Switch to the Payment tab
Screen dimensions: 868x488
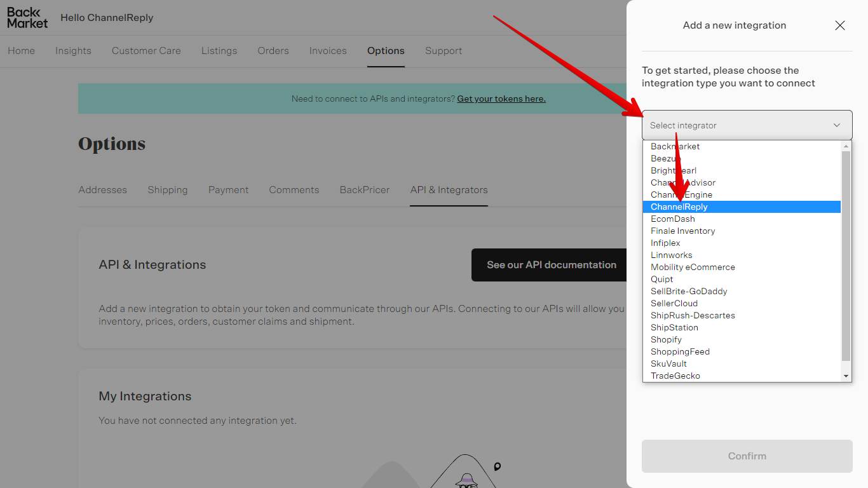pyautogui.click(x=229, y=190)
